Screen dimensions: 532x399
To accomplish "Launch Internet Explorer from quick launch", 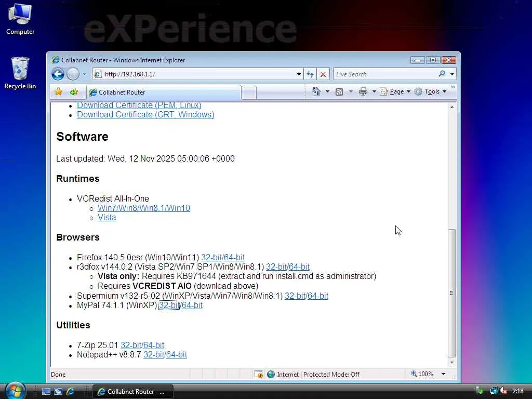I will [x=71, y=392].
